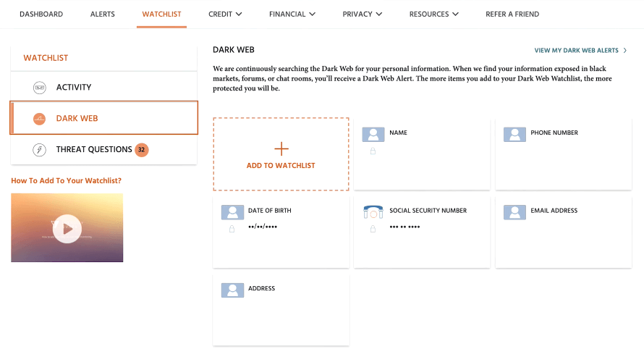This screenshot has width=644, height=357.
Task: Click the tutorial video thumbnail
Action: click(x=67, y=227)
